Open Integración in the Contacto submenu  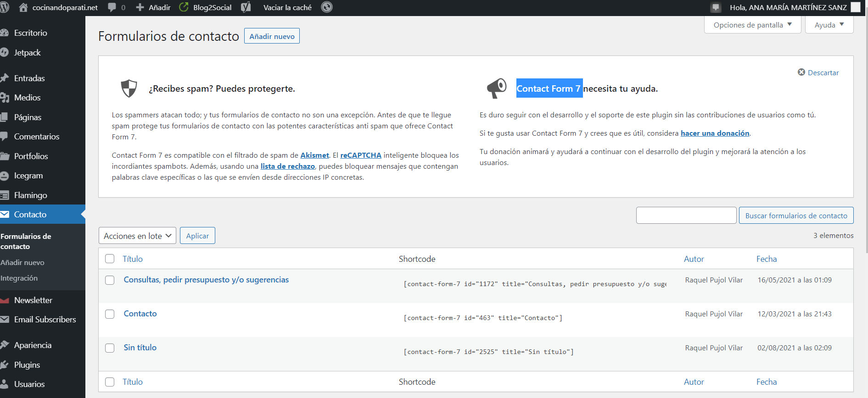(x=19, y=278)
